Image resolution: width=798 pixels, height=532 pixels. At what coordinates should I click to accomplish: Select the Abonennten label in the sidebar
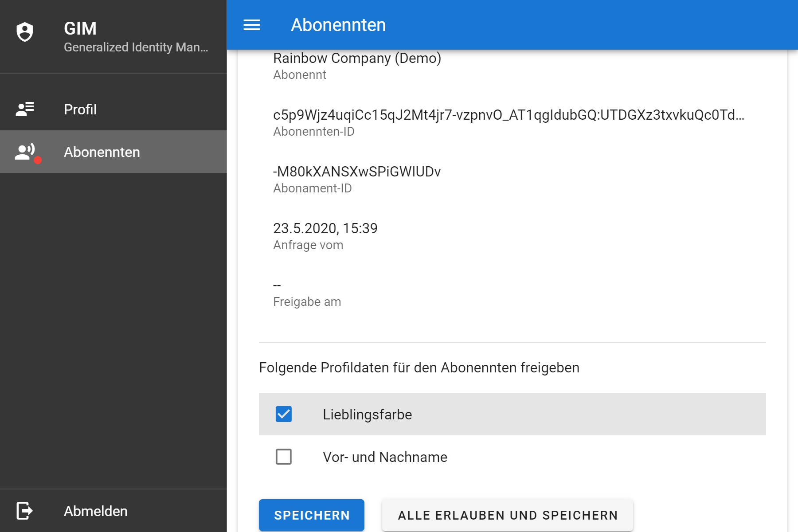click(x=102, y=152)
